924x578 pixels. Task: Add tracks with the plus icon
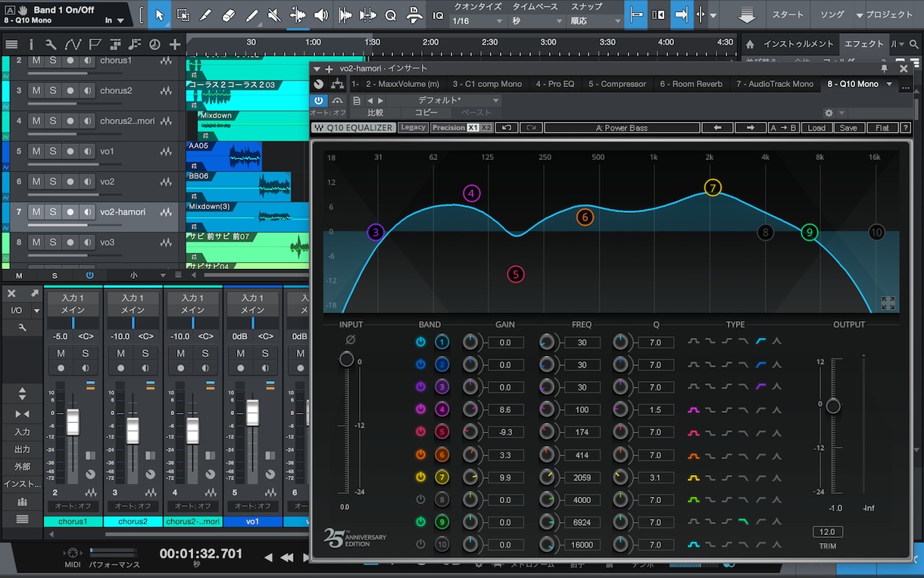(175, 45)
